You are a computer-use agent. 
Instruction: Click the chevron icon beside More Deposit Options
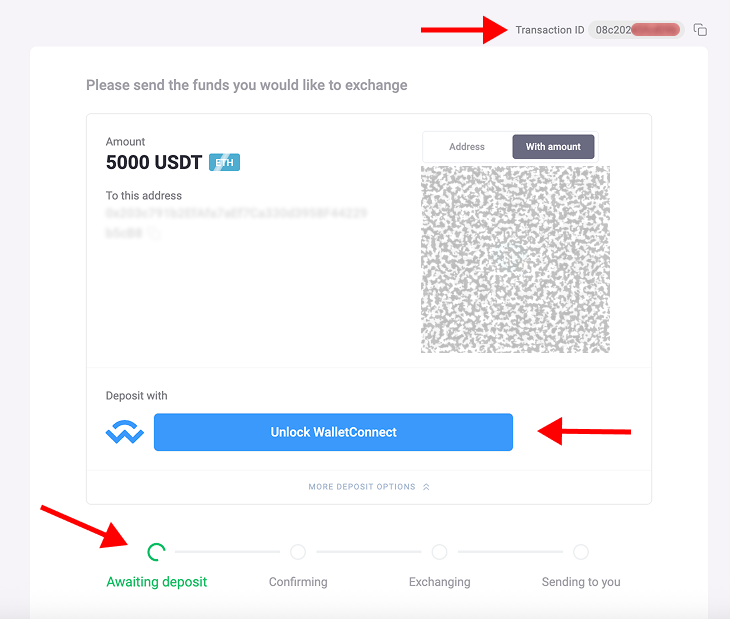(426, 487)
